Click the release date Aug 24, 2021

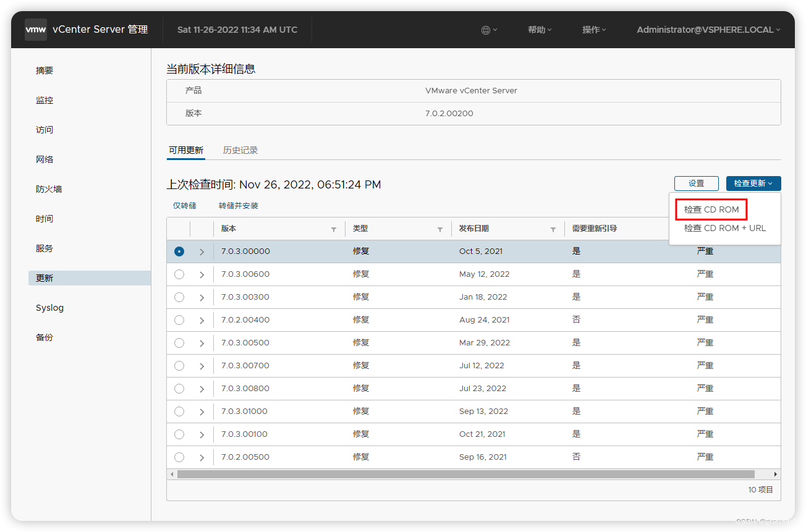[484, 320]
